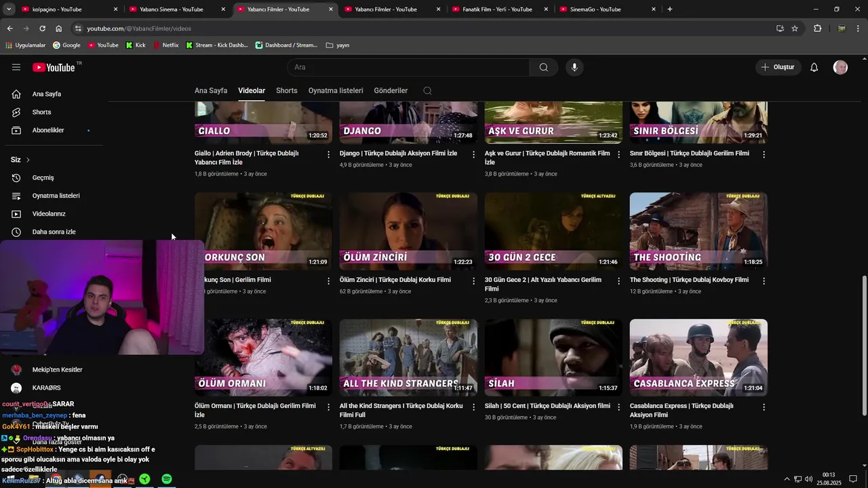The image size is (868, 488).
Task: Open options menu for Giallo video
Action: [329, 155]
